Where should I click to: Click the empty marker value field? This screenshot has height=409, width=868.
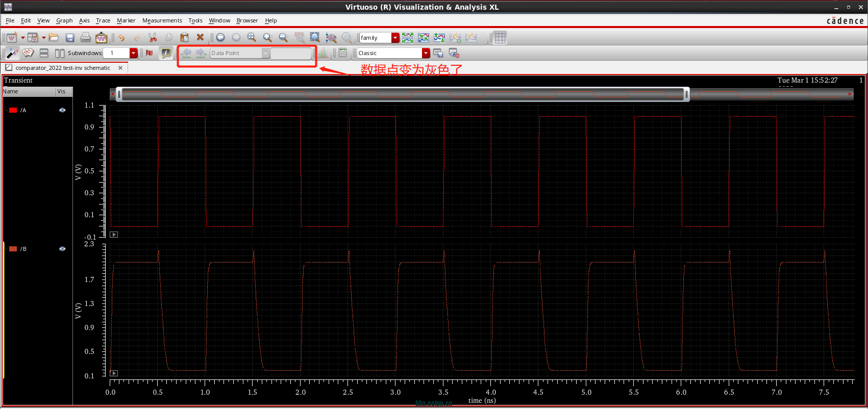pyautogui.click(x=291, y=53)
